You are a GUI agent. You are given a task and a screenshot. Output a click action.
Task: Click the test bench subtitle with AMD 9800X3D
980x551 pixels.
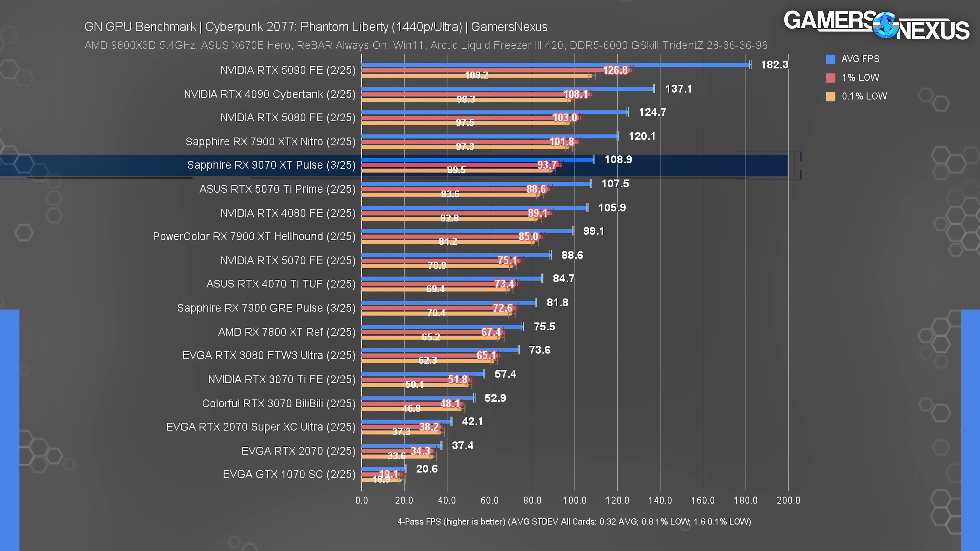tap(426, 45)
